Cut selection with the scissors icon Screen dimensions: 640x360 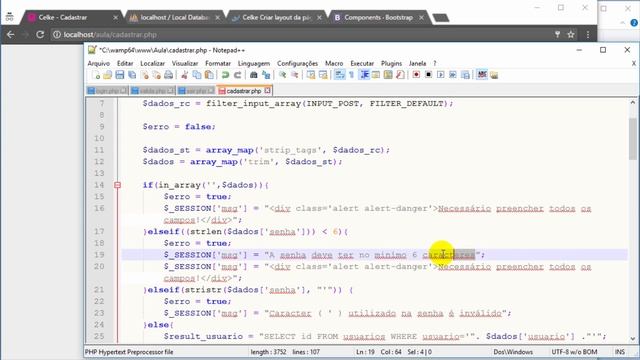click(x=184, y=75)
